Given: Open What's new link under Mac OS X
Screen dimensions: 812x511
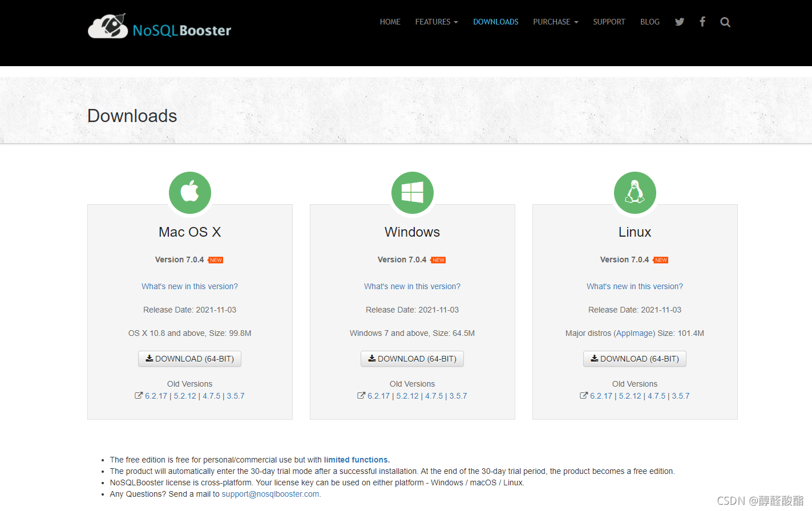Looking at the screenshot, I should coord(190,286).
